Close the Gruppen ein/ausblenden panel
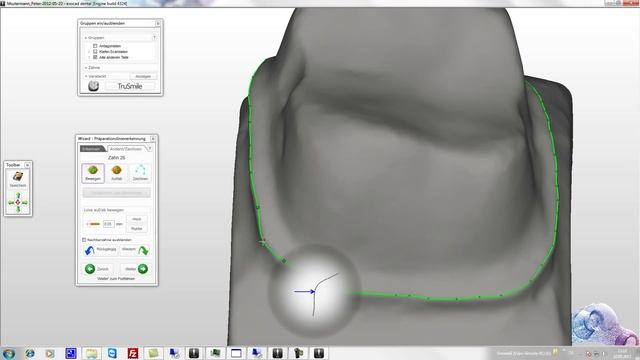 (x=158, y=23)
